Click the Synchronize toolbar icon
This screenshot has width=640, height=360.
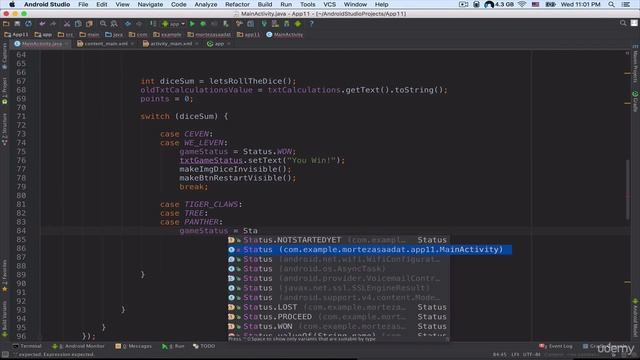pyautogui.click(x=28, y=24)
